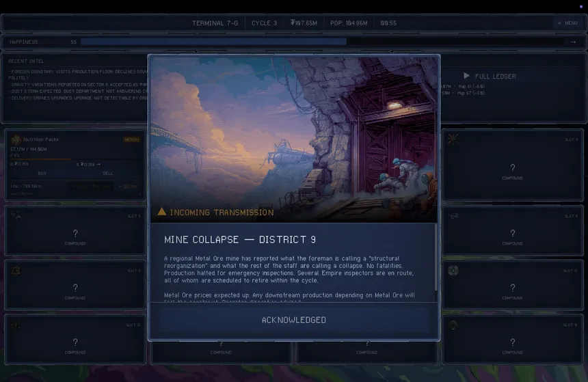
Task: Click the mine collapse illustration
Action: (293, 139)
